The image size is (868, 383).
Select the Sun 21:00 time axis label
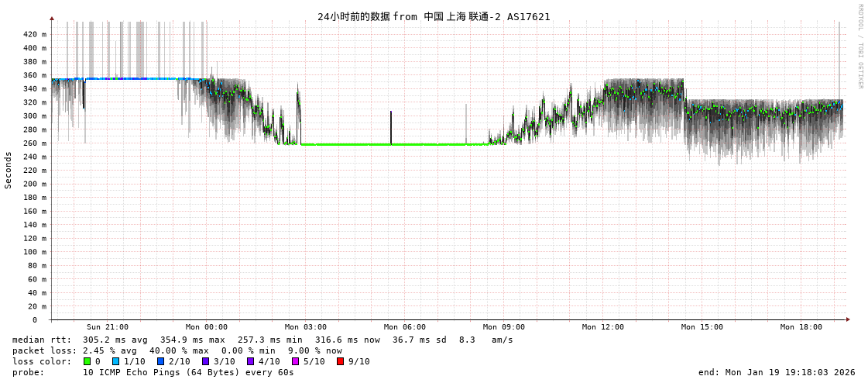pos(108,327)
